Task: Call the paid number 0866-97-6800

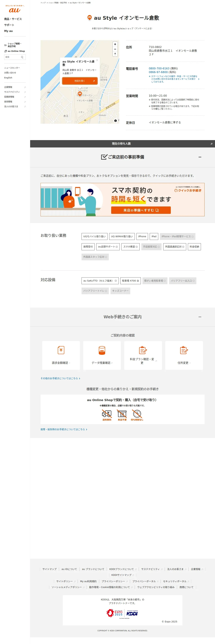Action: click(x=158, y=72)
